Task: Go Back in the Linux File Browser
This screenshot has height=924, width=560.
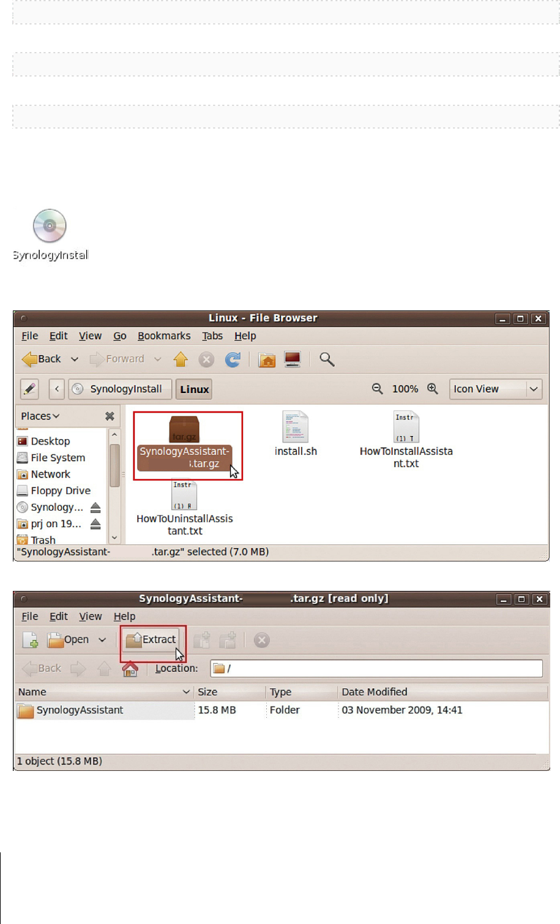Action: tap(42, 359)
